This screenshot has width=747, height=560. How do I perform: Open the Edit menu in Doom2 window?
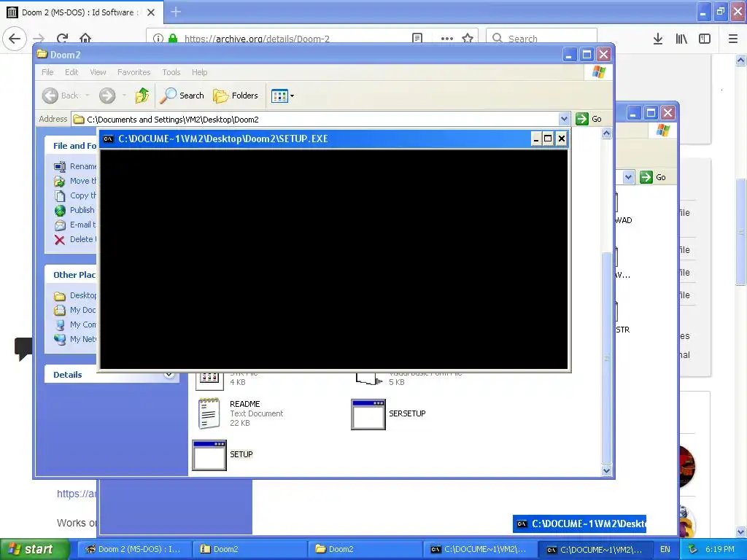coord(71,72)
